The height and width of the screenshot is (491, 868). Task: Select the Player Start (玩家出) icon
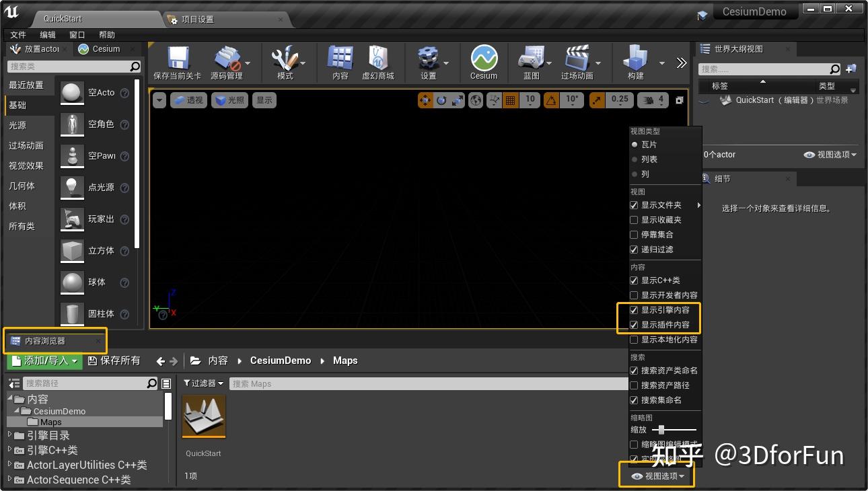(72, 219)
